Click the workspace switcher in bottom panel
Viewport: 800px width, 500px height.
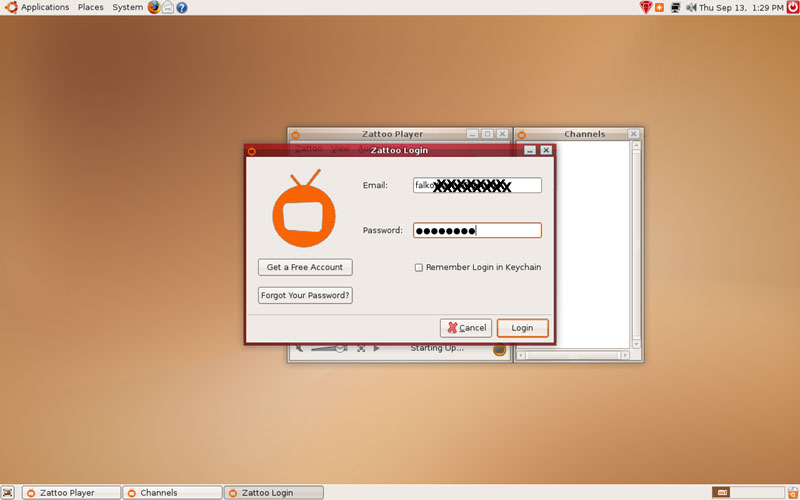748,492
